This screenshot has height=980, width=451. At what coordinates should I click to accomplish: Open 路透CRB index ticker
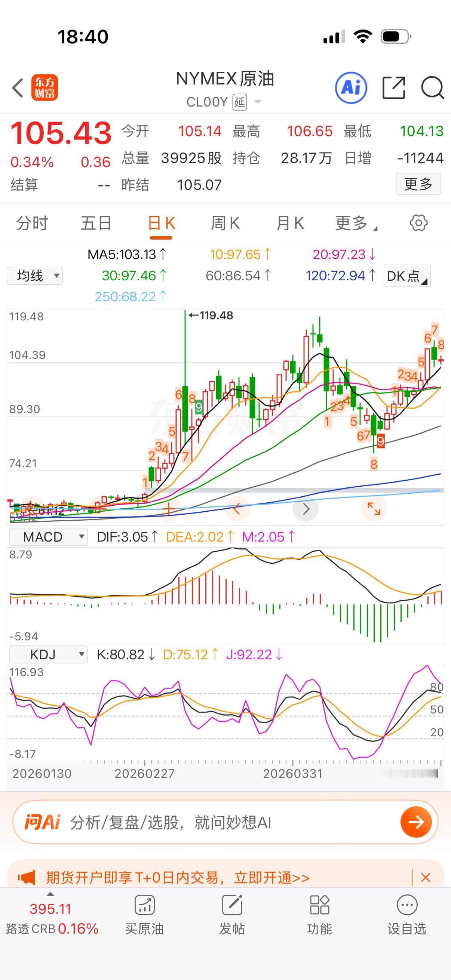pos(52,919)
